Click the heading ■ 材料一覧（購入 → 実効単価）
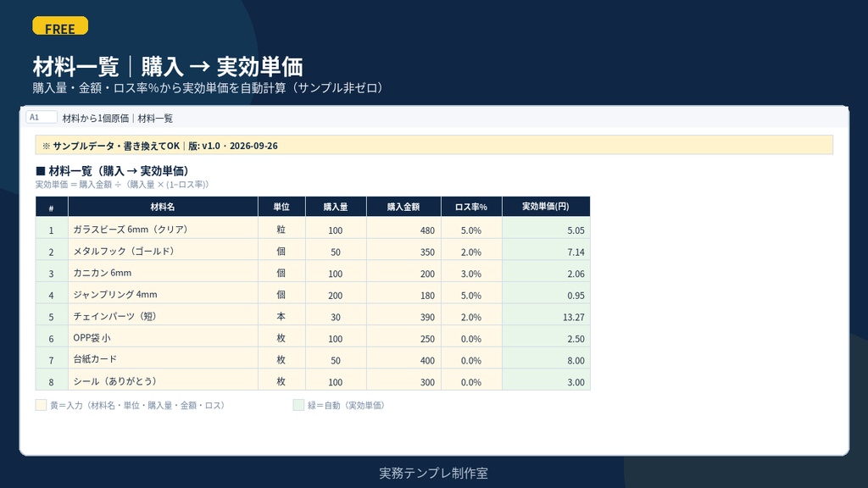The height and width of the screenshot is (488, 868). coord(113,171)
